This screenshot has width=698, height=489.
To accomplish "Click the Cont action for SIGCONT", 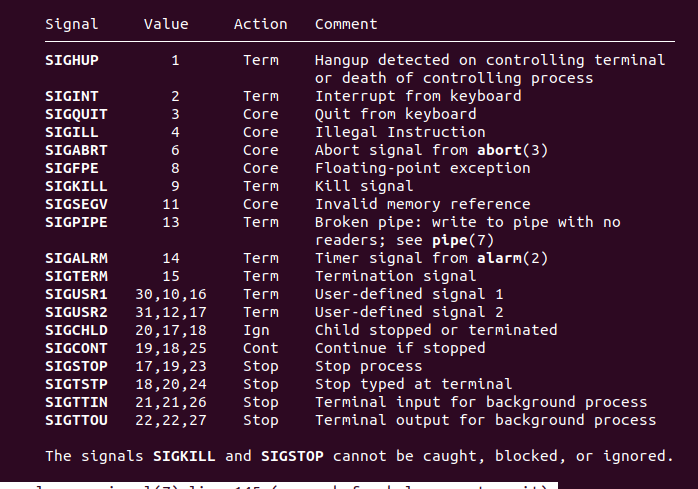I will [x=260, y=348].
